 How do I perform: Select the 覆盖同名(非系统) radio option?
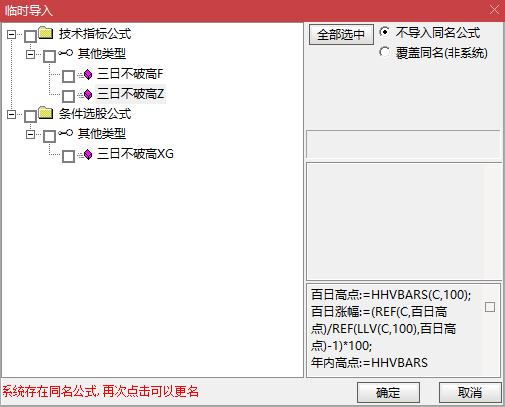click(x=384, y=52)
